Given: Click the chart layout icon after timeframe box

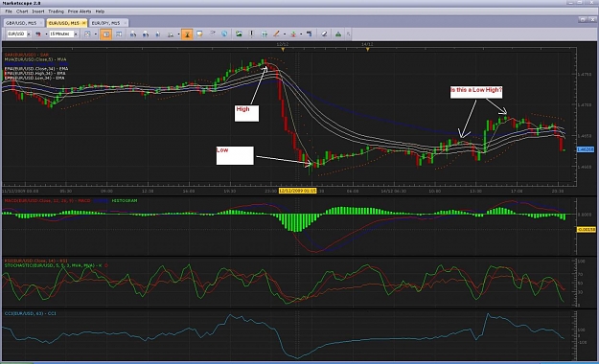Looking at the screenshot, I should point(87,34).
